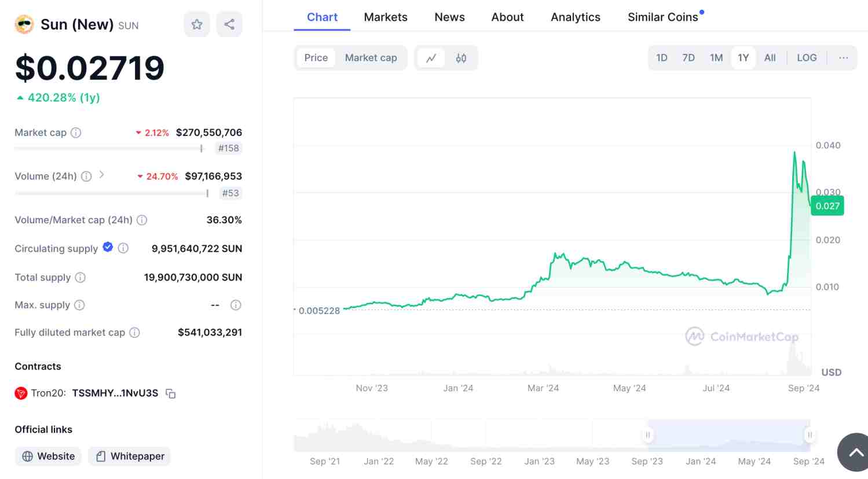Open the Analytics tab
Viewport: 868px width, 479px height.
click(576, 17)
